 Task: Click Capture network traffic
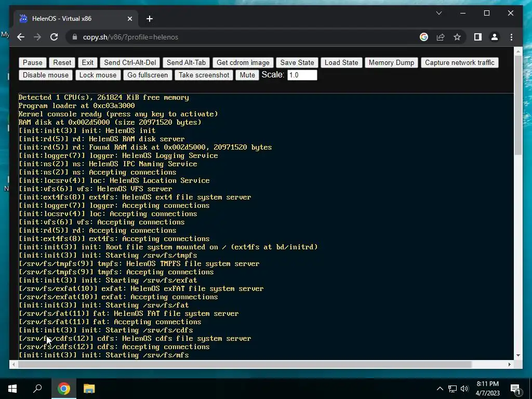tap(460, 62)
